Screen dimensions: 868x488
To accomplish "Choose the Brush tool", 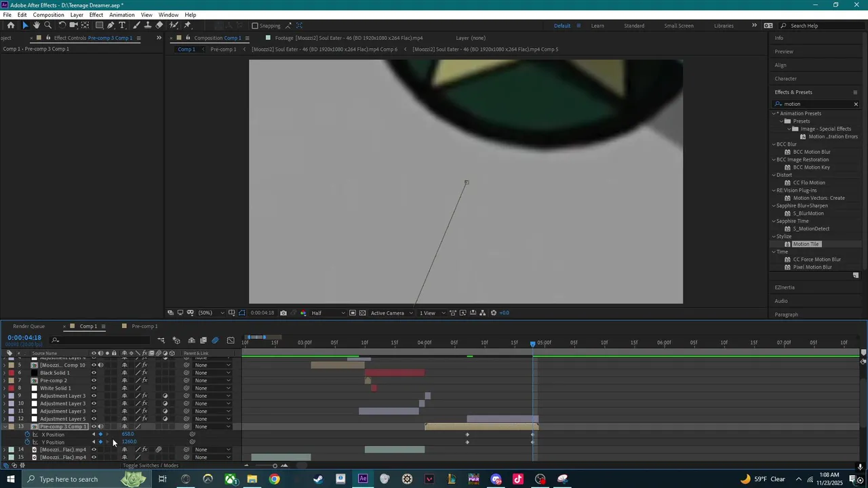I will click(136, 25).
